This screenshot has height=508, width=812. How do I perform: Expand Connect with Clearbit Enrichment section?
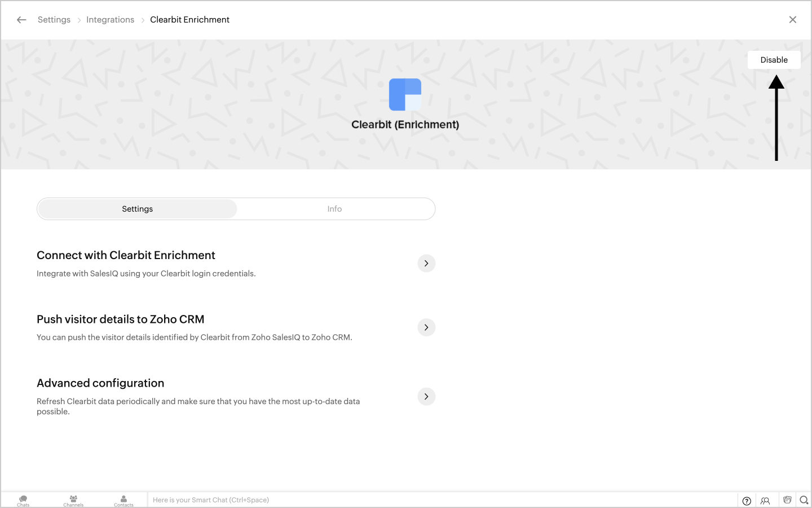coord(426,263)
